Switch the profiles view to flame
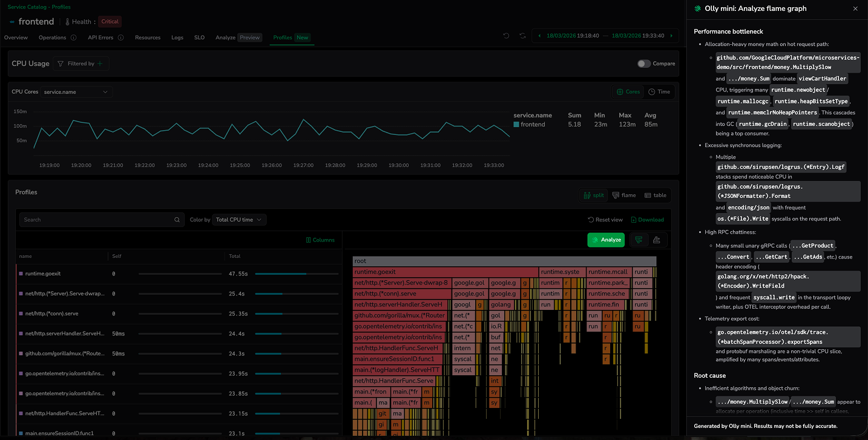This screenshot has width=868, height=440. (x=624, y=195)
